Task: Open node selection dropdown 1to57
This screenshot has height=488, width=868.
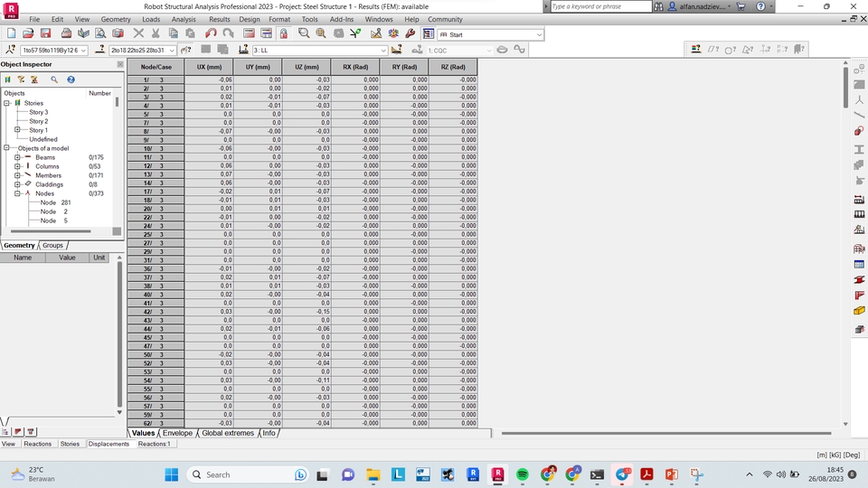Action: pos(53,51)
